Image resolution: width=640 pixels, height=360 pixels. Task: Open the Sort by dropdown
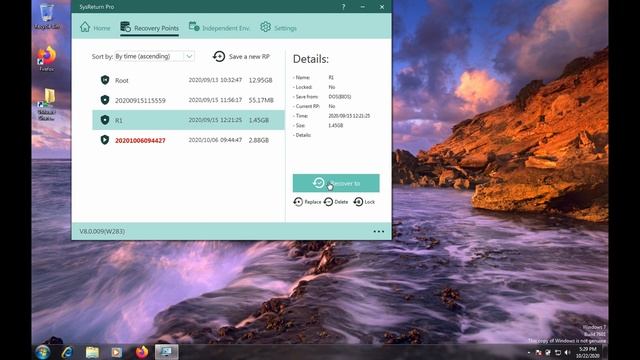coord(154,56)
